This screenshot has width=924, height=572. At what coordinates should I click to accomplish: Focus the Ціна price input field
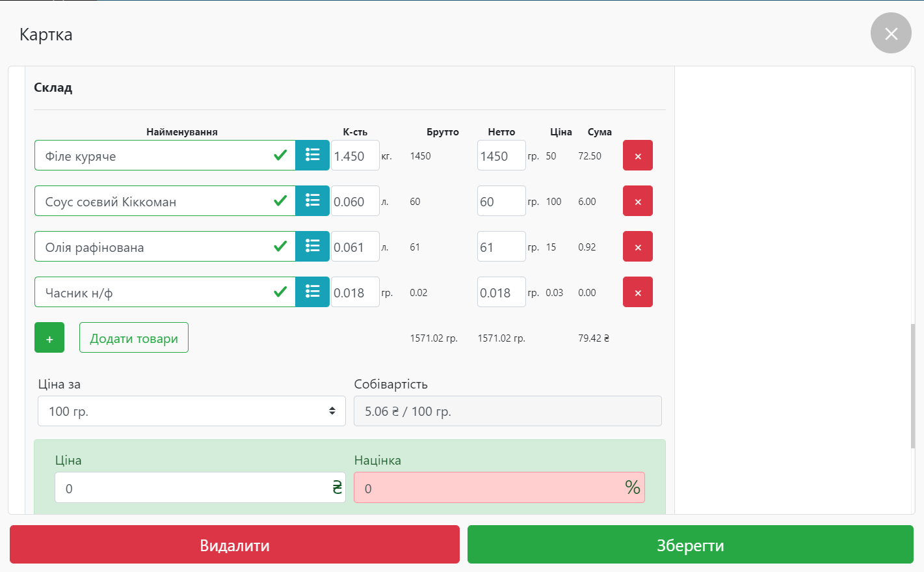coord(191,488)
